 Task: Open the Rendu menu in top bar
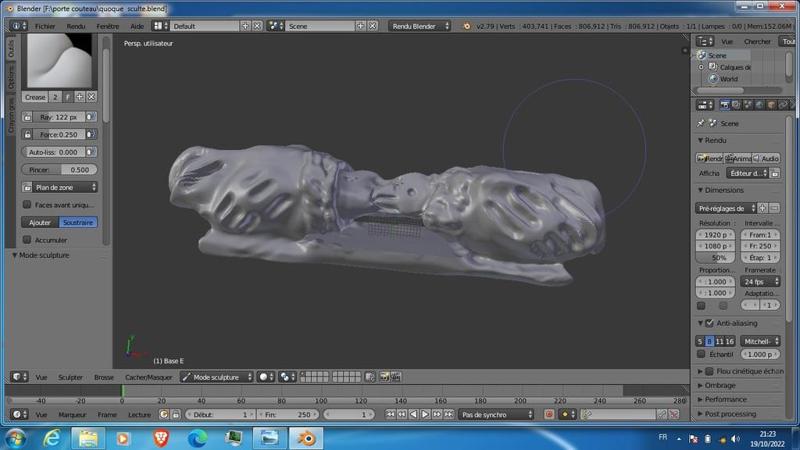(x=76, y=26)
